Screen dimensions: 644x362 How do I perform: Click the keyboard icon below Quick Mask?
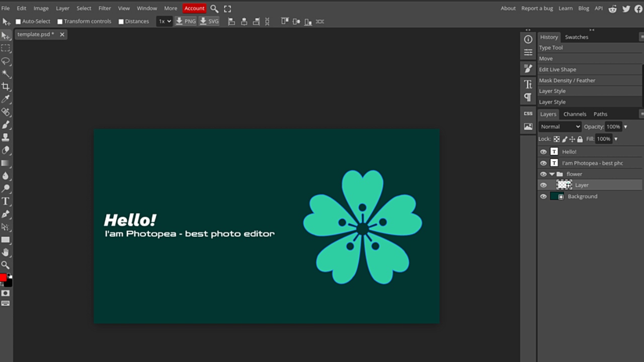[6, 303]
